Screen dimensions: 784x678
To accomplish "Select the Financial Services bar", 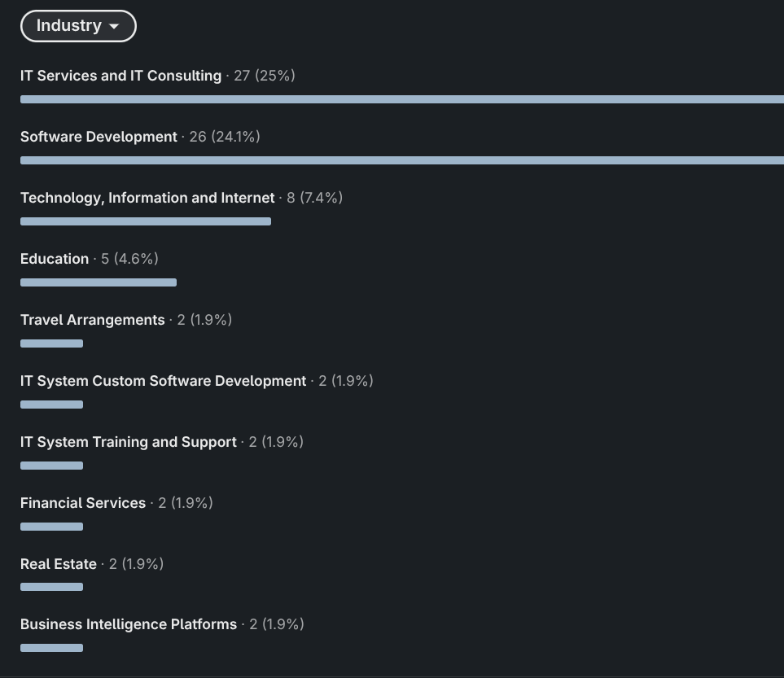I will click(51, 527).
